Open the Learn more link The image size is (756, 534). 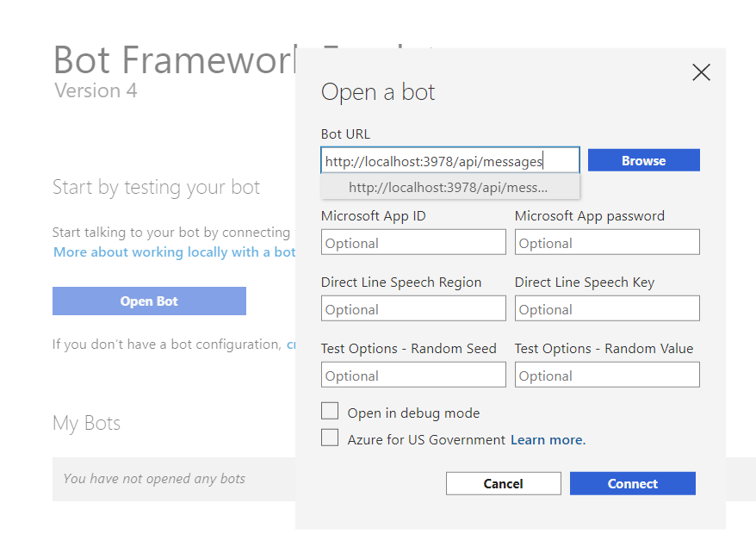[548, 440]
